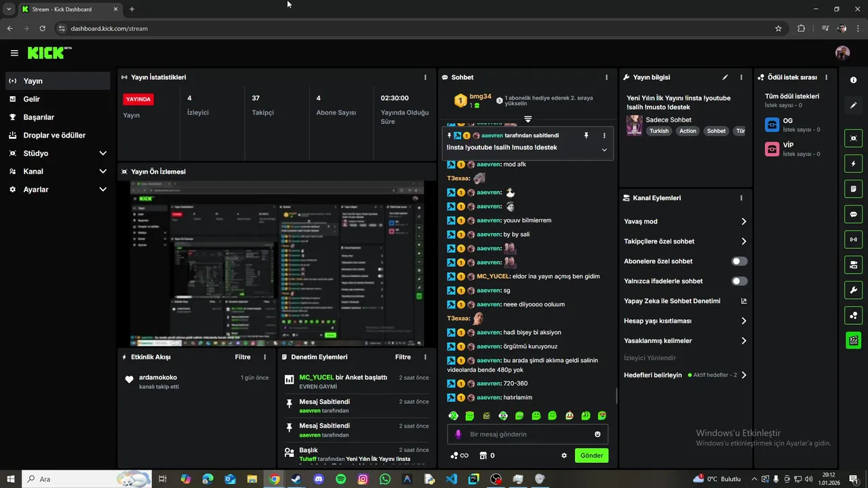Toggle the chat bubble widget icon in right bar
Image resolution: width=868 pixels, height=488 pixels.
pos(853,214)
